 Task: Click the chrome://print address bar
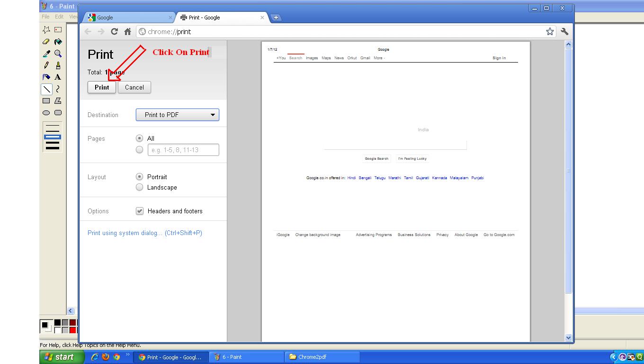pyautogui.click(x=345, y=31)
